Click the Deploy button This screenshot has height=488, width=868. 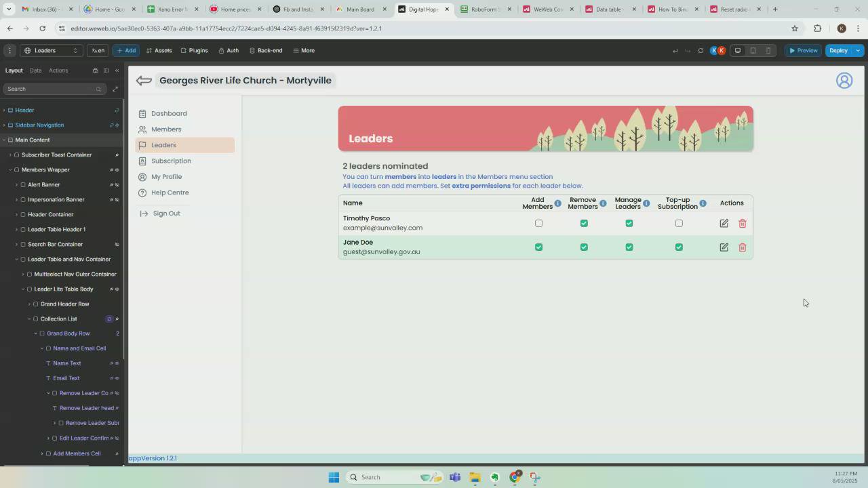[838, 50]
